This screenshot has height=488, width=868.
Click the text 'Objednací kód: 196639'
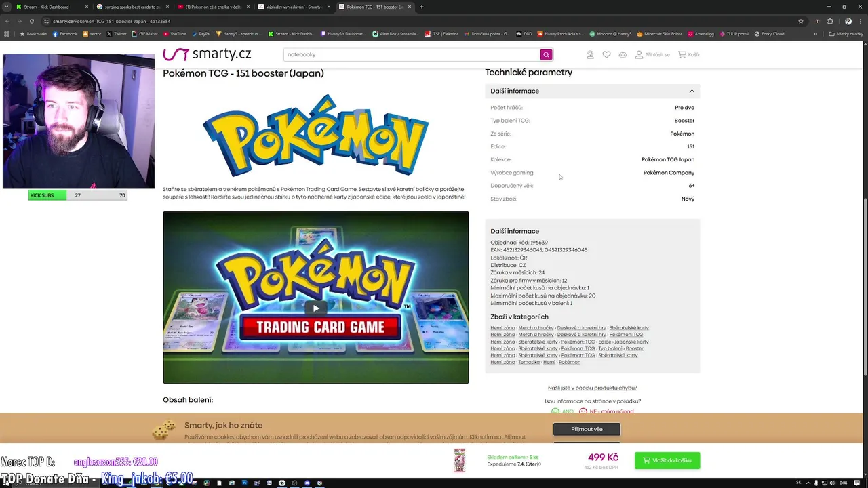point(519,242)
